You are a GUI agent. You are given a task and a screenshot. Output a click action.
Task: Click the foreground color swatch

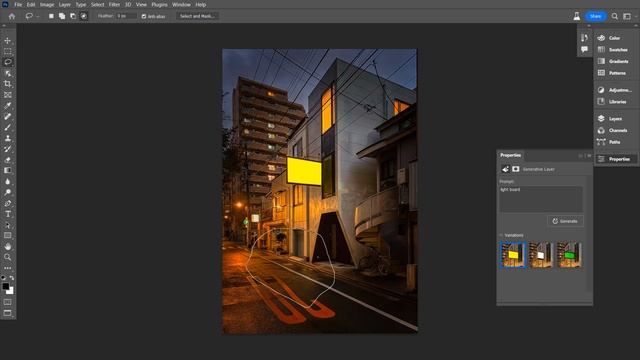click(5, 287)
